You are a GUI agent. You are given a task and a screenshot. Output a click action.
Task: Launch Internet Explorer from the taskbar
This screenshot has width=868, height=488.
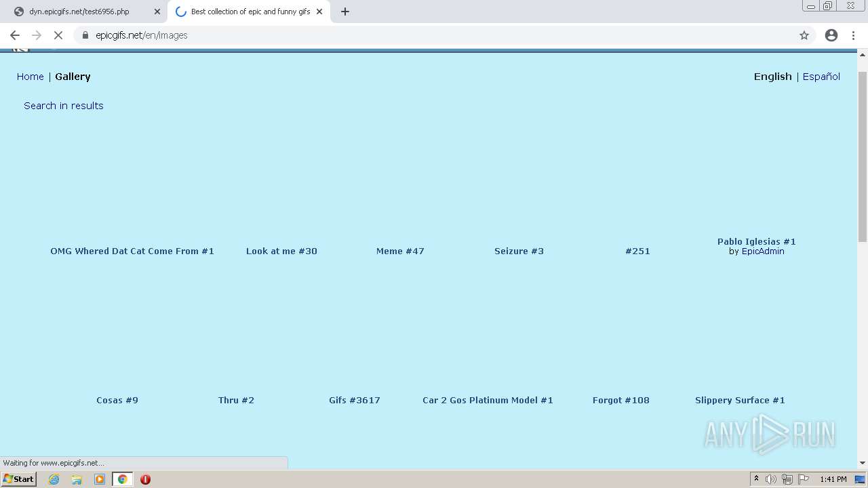[x=54, y=479]
